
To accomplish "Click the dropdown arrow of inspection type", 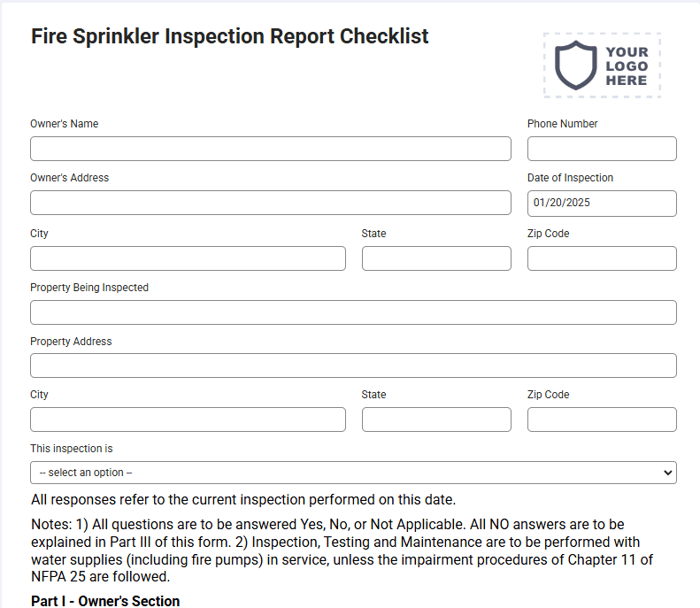I will click(x=668, y=473).
